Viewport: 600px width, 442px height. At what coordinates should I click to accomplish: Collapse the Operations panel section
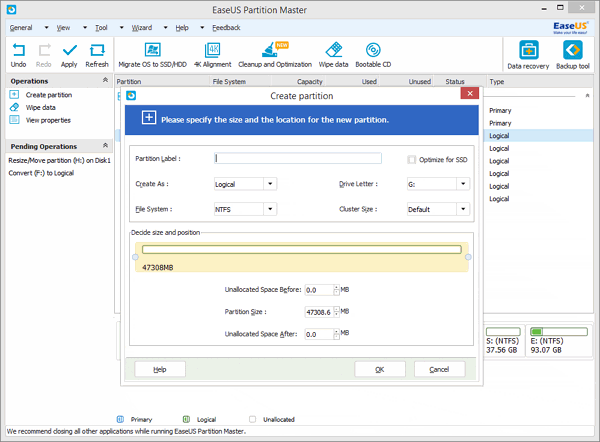click(x=105, y=80)
